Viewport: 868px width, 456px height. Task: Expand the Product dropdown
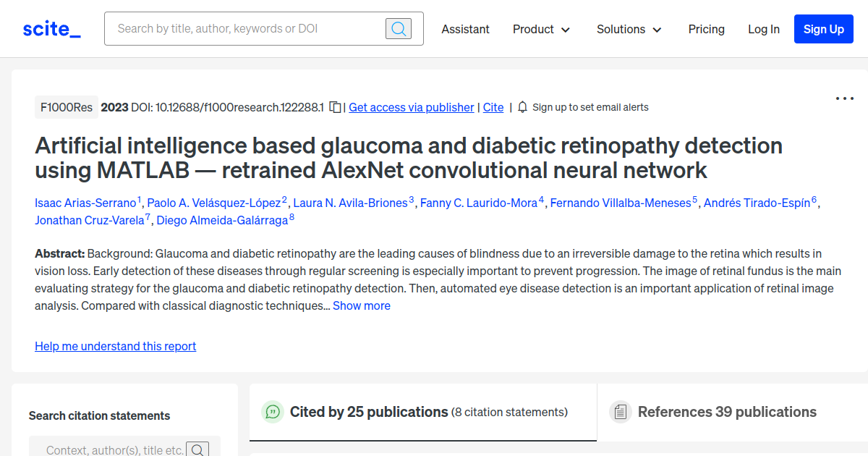(541, 29)
